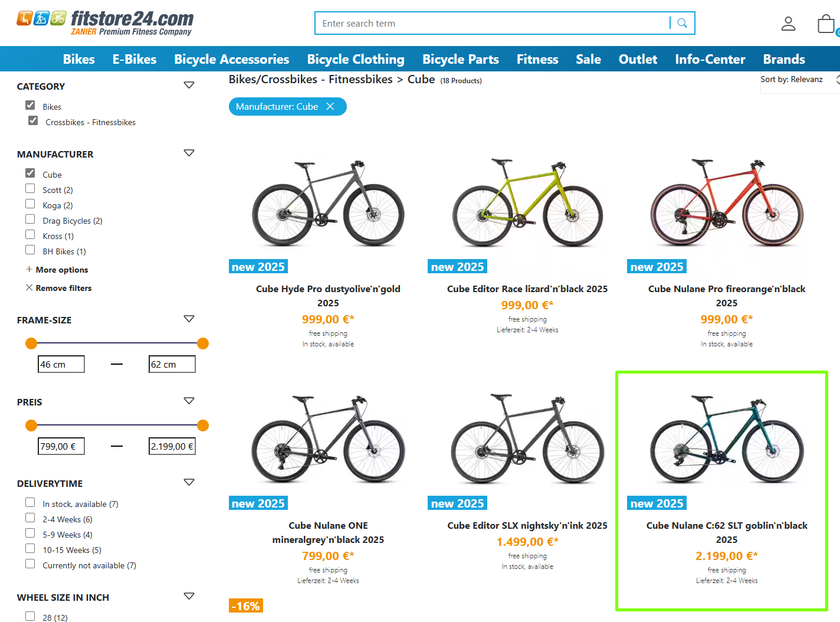Remove the Manufacturer: Cube filter chip
The image size is (840, 622).
330,106
